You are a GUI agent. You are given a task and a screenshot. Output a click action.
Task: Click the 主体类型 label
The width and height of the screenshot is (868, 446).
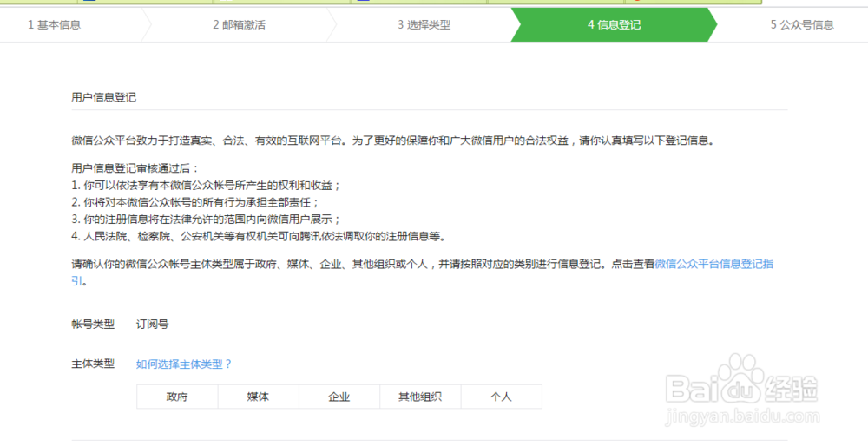(x=93, y=364)
